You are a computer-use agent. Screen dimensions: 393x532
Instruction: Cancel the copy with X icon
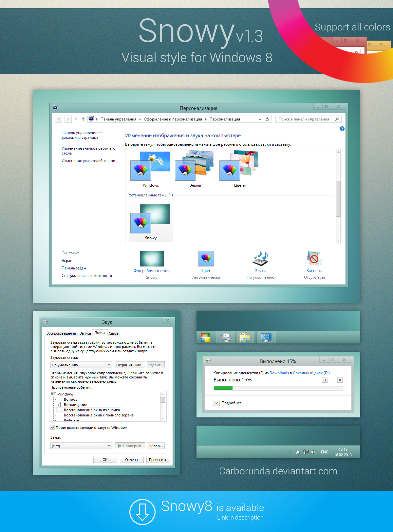(340, 380)
